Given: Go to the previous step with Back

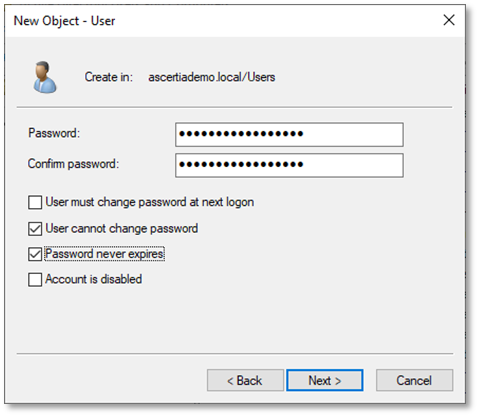Looking at the screenshot, I should (245, 380).
